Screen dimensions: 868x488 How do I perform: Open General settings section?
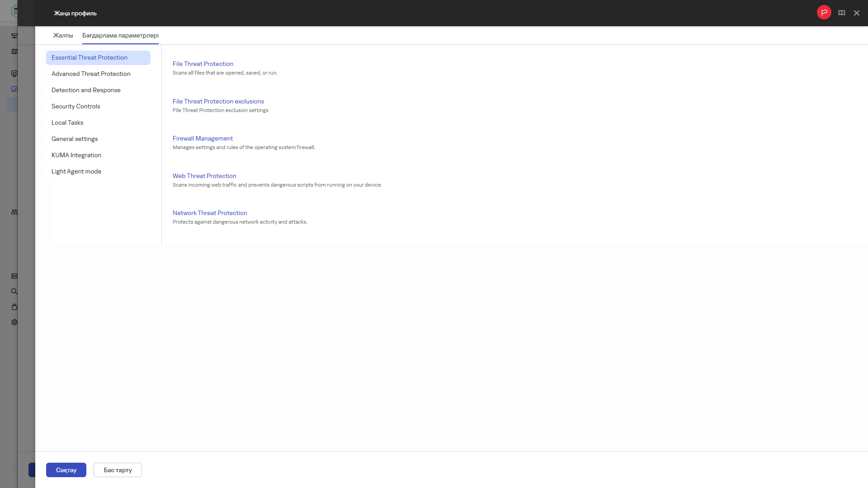tap(75, 139)
